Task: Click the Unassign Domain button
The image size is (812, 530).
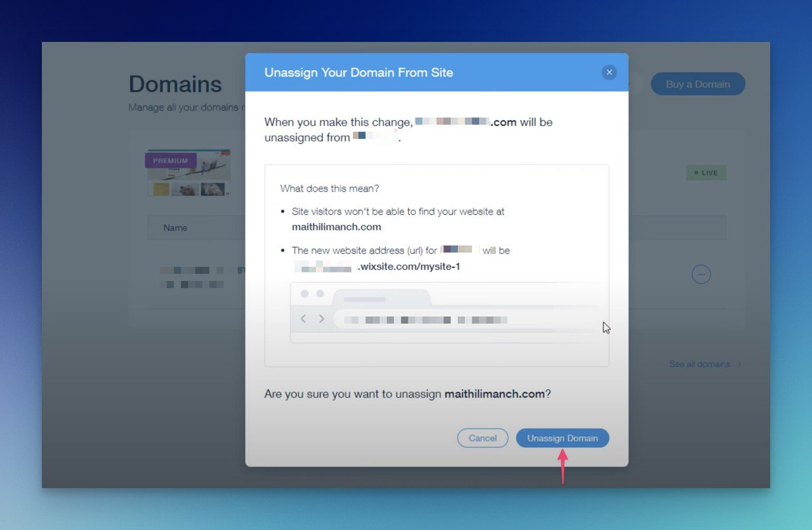Action: (562, 438)
